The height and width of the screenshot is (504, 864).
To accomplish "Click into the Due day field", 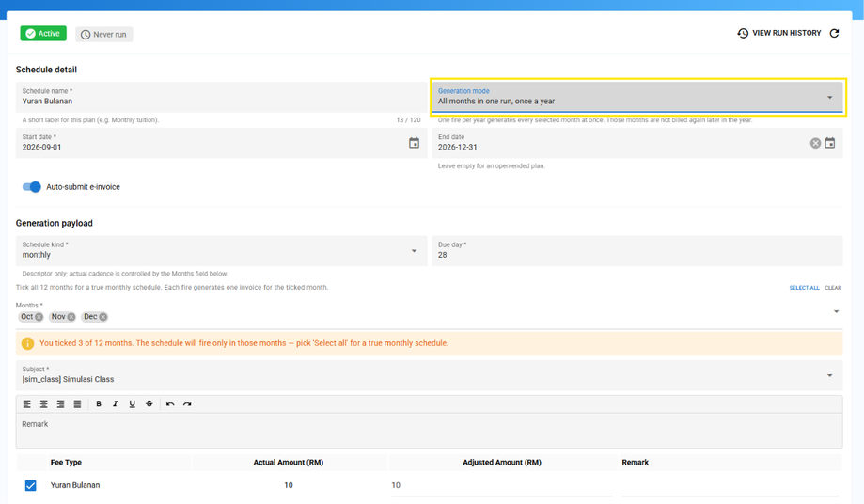I will coord(637,251).
